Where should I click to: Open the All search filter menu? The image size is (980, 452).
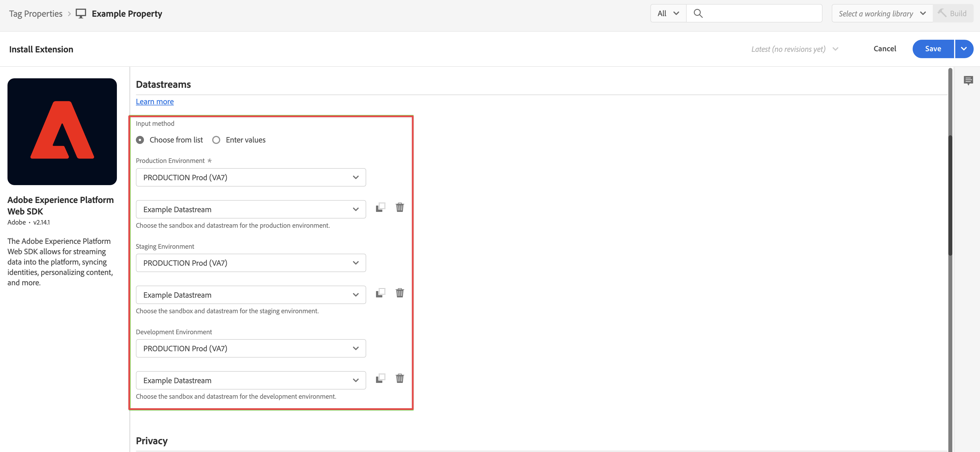click(x=668, y=14)
